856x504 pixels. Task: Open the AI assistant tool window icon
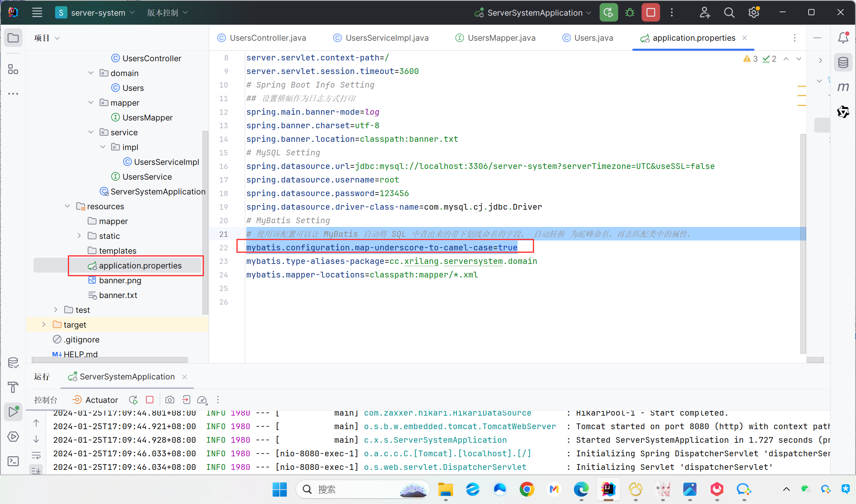(x=843, y=111)
